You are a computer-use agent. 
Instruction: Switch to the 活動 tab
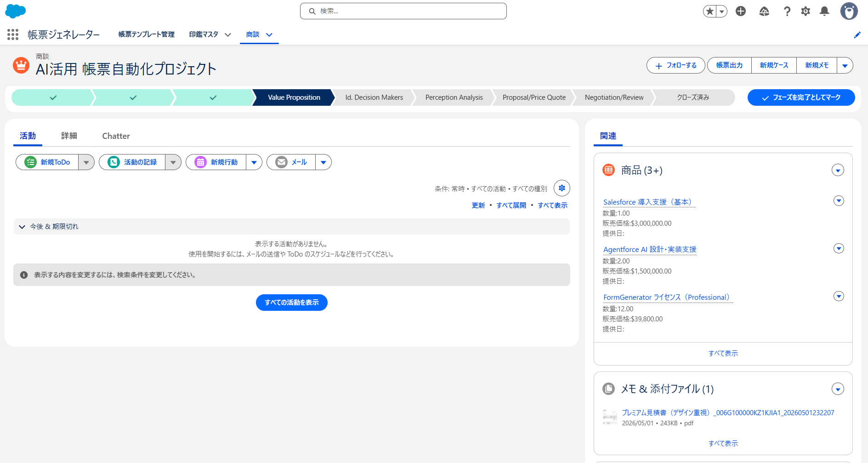click(x=28, y=136)
